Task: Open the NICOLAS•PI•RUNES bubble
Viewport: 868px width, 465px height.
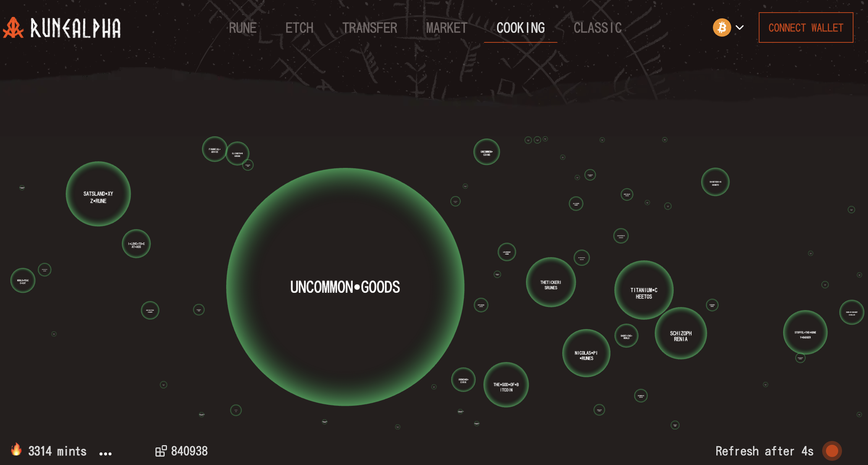Action: [586, 353]
